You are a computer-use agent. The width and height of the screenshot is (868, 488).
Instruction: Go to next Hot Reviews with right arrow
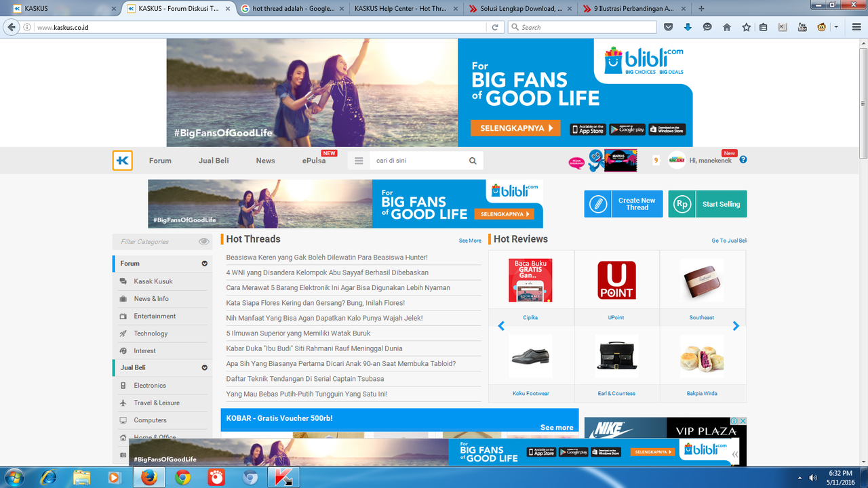pyautogui.click(x=736, y=326)
